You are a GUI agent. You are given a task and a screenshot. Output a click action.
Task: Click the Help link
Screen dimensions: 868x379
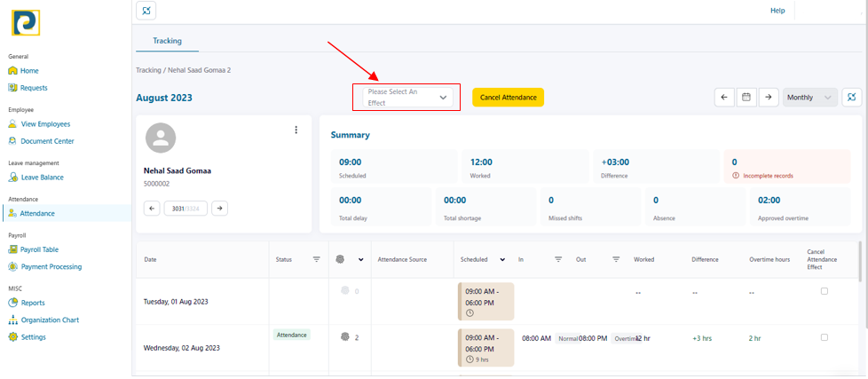[x=777, y=11]
